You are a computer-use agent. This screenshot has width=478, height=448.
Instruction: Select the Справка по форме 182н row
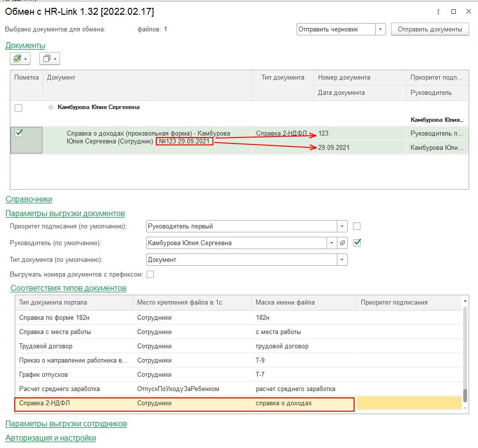[x=239, y=318]
